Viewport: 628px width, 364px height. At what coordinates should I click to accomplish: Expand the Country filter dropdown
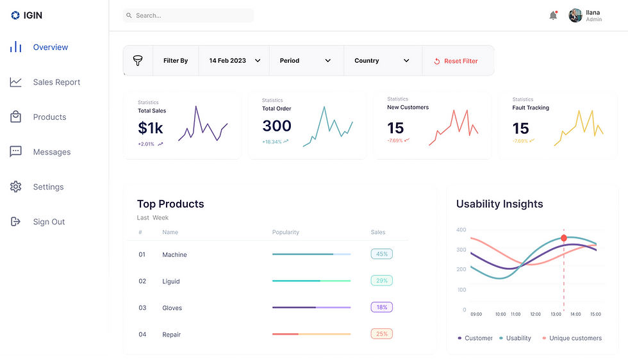[383, 60]
